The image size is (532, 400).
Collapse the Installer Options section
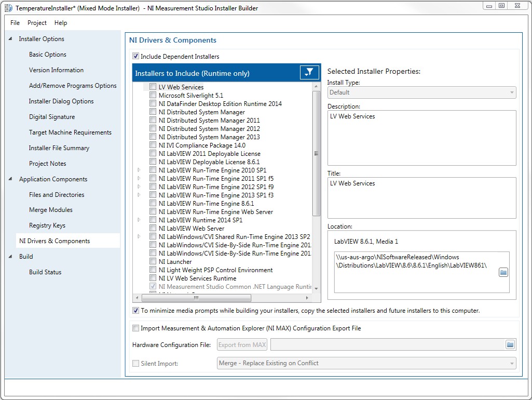[x=9, y=38]
